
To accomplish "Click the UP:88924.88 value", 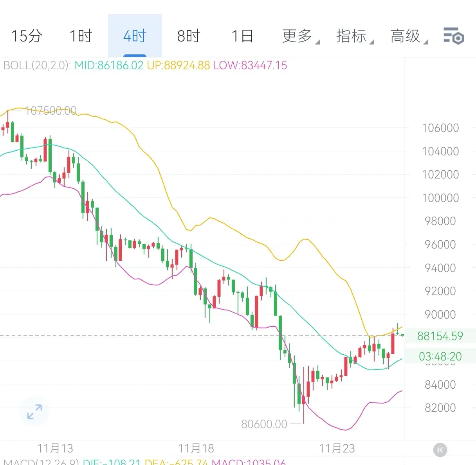I will point(178,65).
